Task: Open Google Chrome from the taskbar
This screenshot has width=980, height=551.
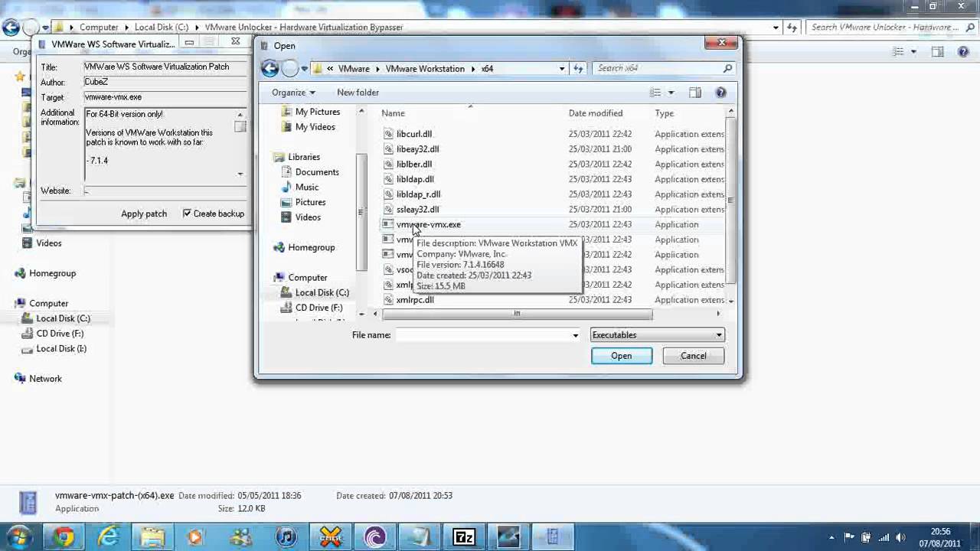Action: click(64, 537)
